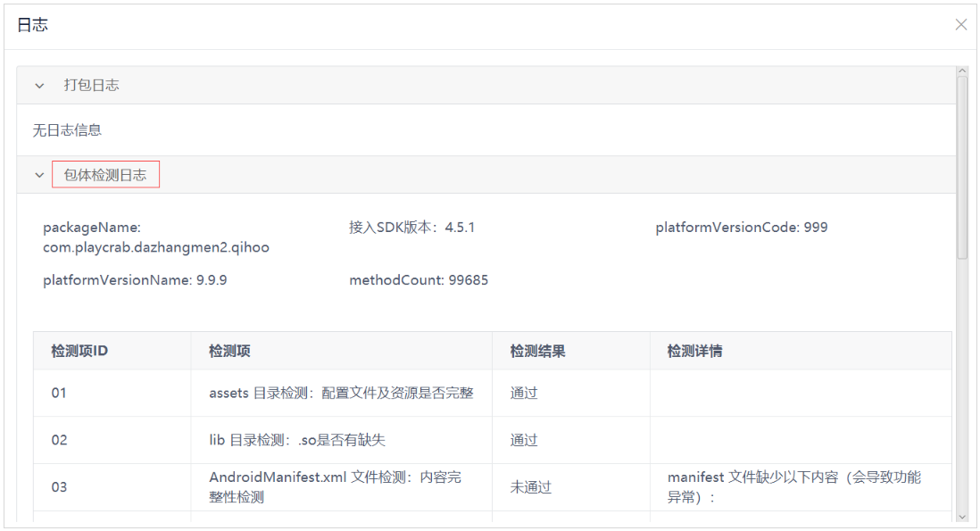Image resolution: width=980 pixels, height=531 pixels.
Task: Click the package name com.playcrab.dazhangmen2.qihoo
Action: 156,247
